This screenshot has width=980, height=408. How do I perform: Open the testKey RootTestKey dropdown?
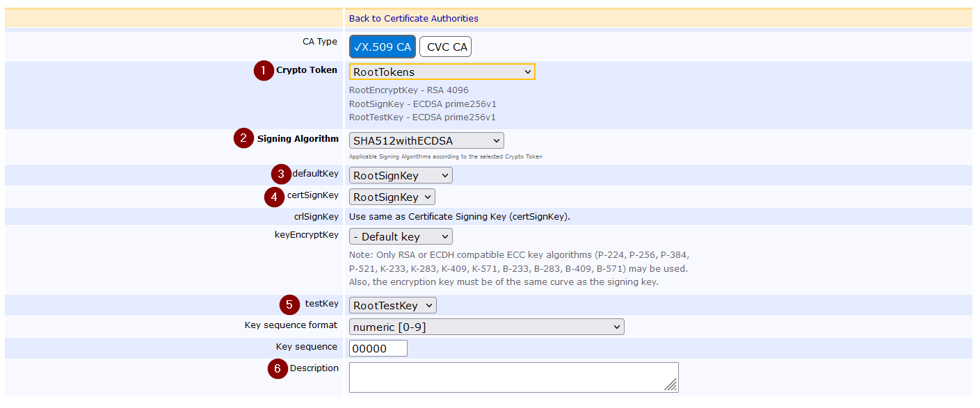(392, 305)
